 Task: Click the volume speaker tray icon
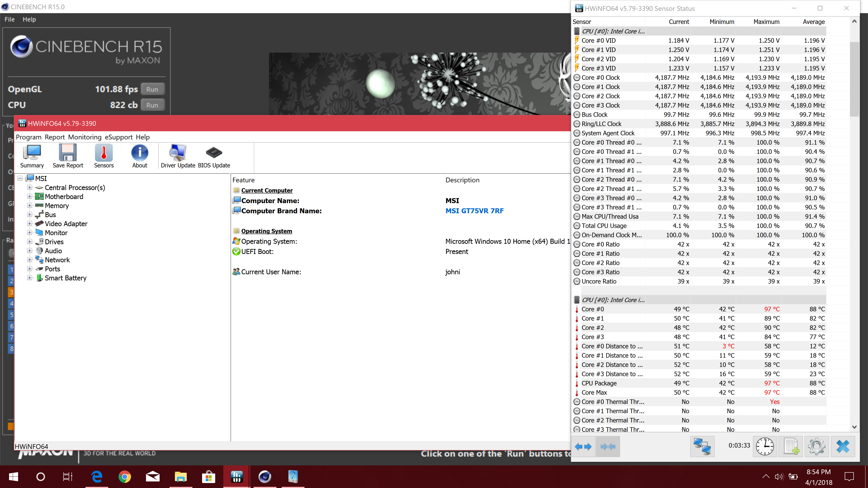(779, 476)
